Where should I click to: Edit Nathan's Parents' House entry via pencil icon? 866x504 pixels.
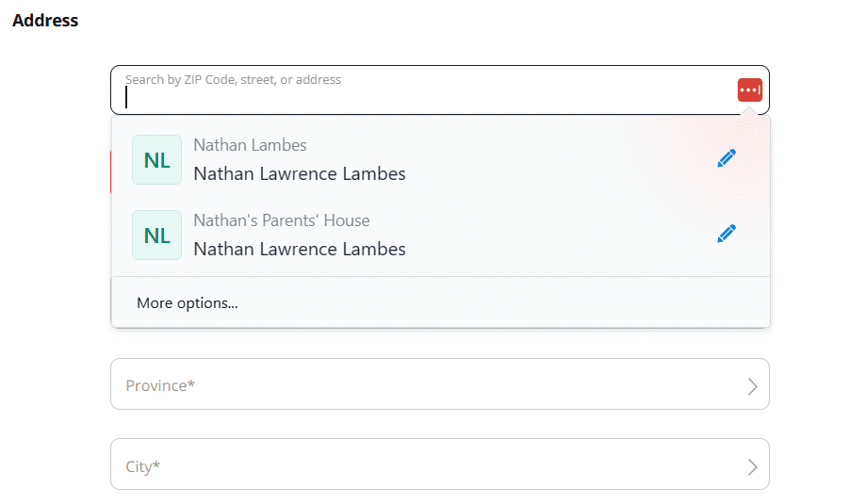(x=727, y=233)
